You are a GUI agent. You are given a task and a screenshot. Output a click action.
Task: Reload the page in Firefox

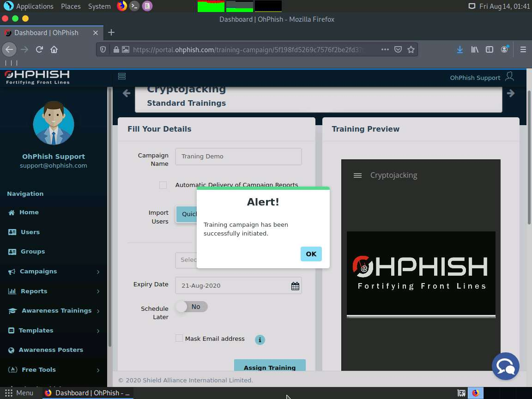pyautogui.click(x=39, y=49)
